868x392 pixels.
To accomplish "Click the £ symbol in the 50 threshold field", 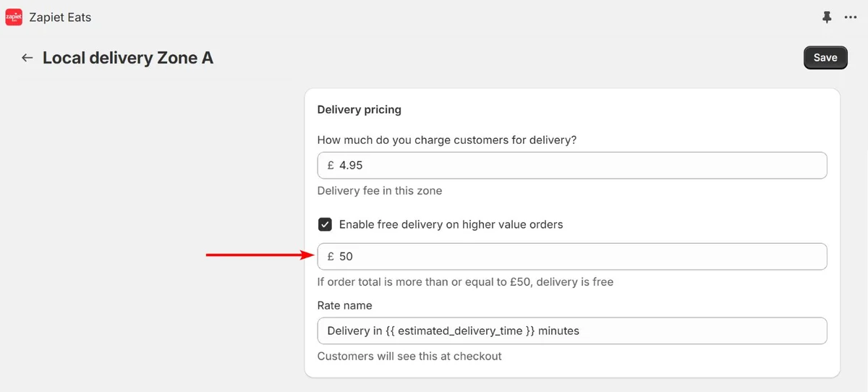I will point(331,257).
